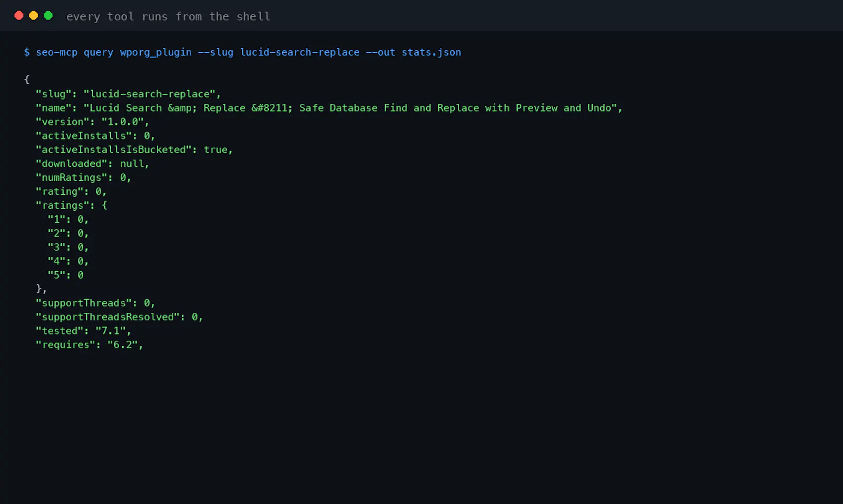
Task: Click the seo-mcp query command line
Action: tap(242, 52)
